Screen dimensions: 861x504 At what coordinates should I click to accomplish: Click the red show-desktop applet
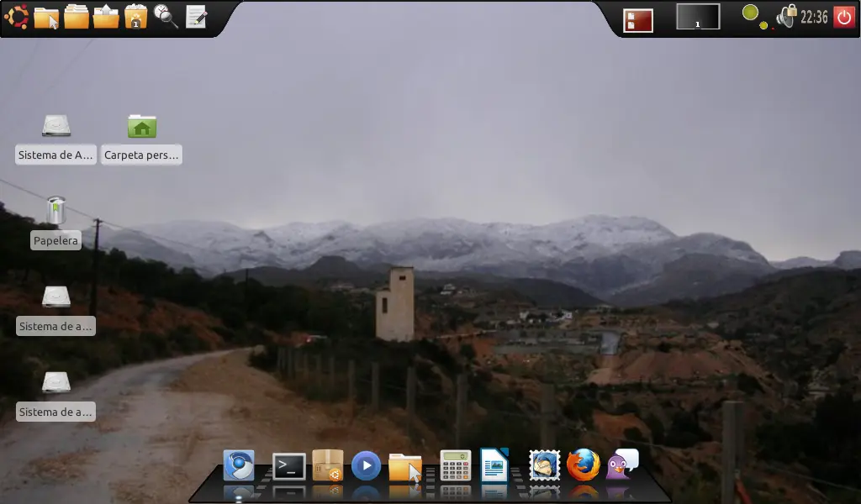point(638,20)
